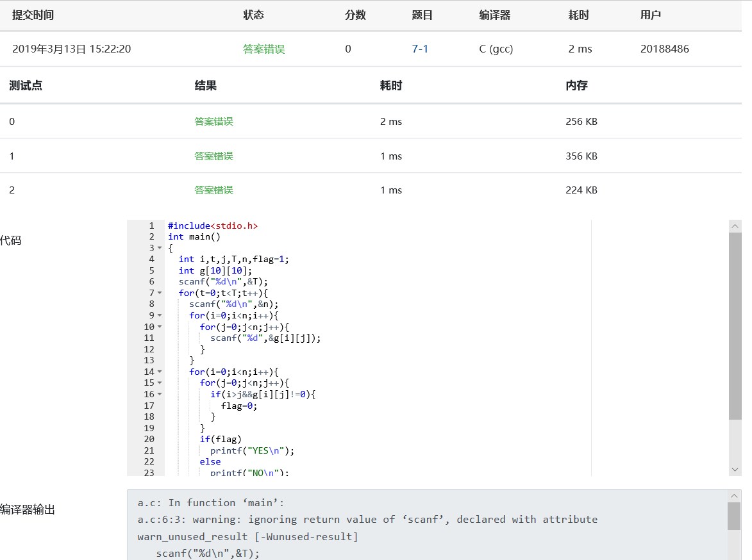Image resolution: width=752 pixels, height=560 pixels.
Task: Fold the for loop at line 7
Action: pos(159,293)
